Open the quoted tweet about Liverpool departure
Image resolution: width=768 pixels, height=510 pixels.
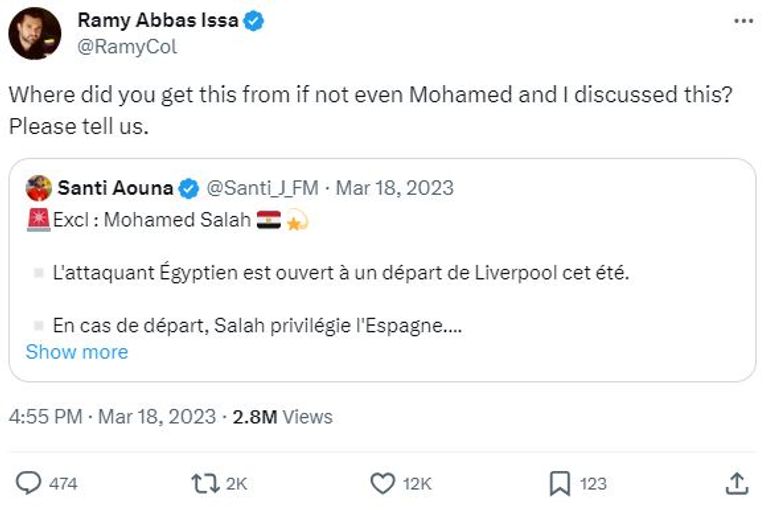pyautogui.click(x=340, y=273)
